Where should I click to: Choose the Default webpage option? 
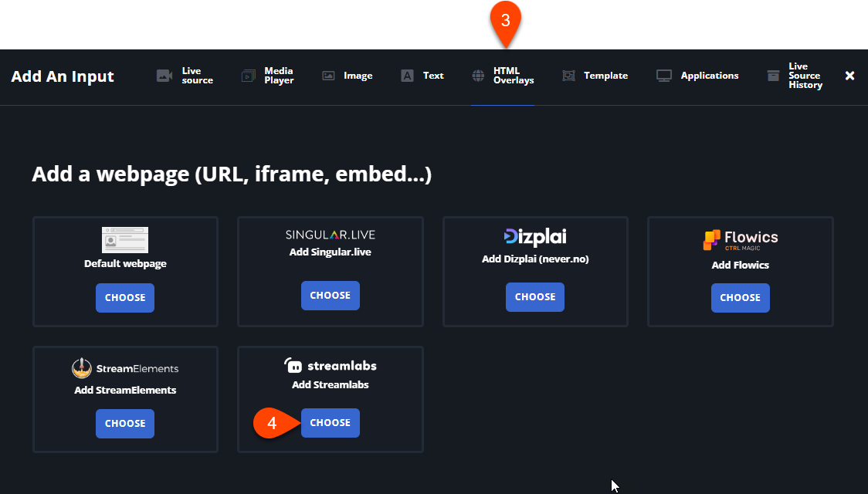[x=125, y=298]
